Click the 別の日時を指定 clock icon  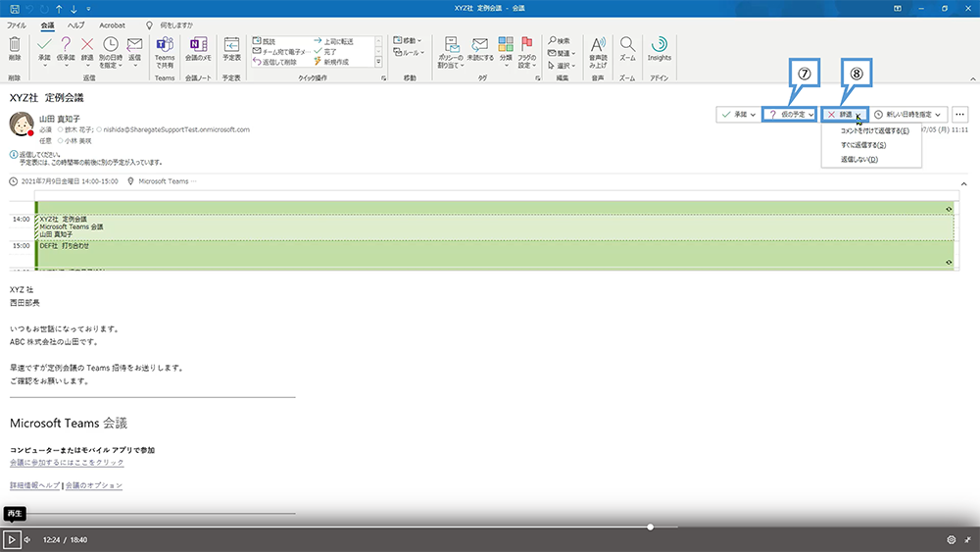(x=110, y=44)
